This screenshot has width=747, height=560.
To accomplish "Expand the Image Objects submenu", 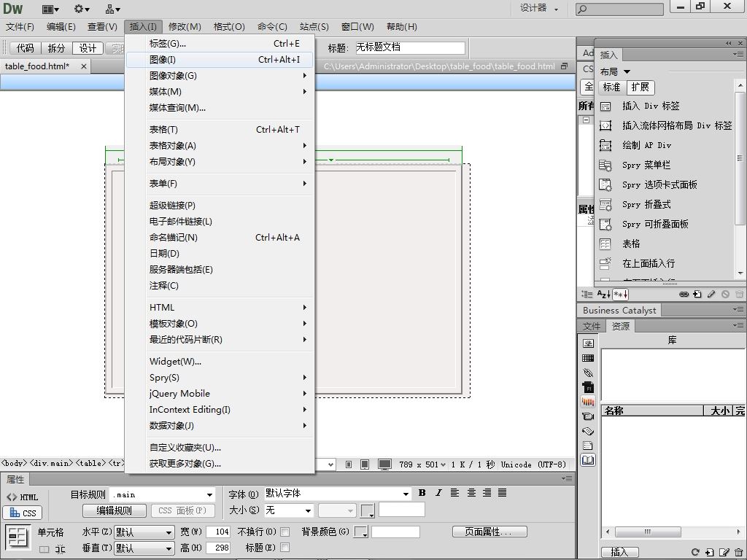I will point(220,76).
